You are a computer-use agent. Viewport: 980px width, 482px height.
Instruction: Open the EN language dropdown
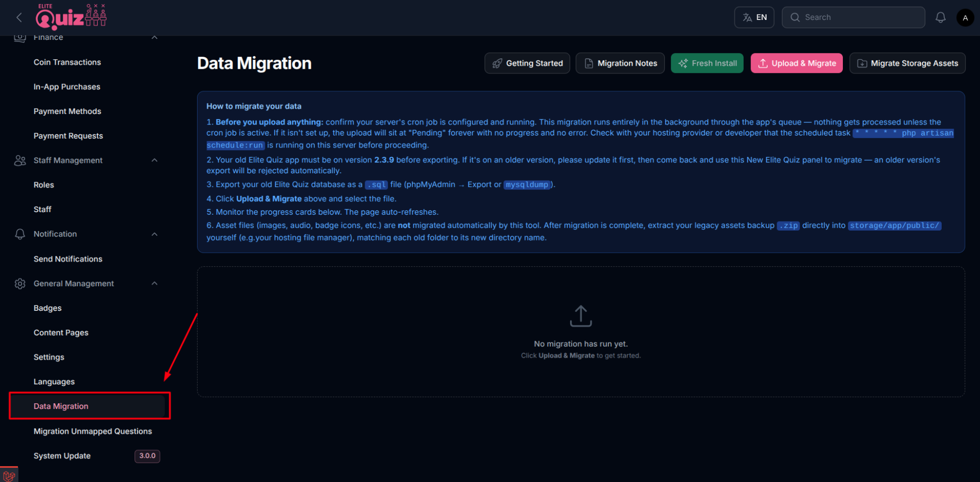pos(754,17)
